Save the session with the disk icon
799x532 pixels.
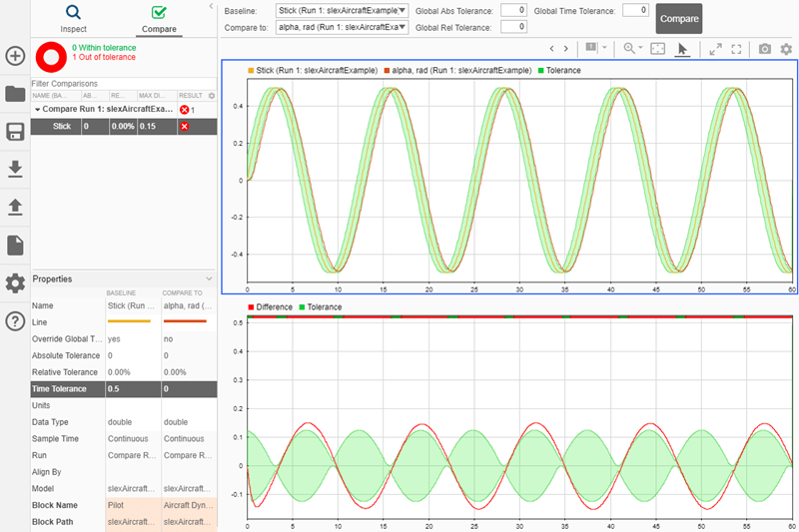[x=15, y=133]
